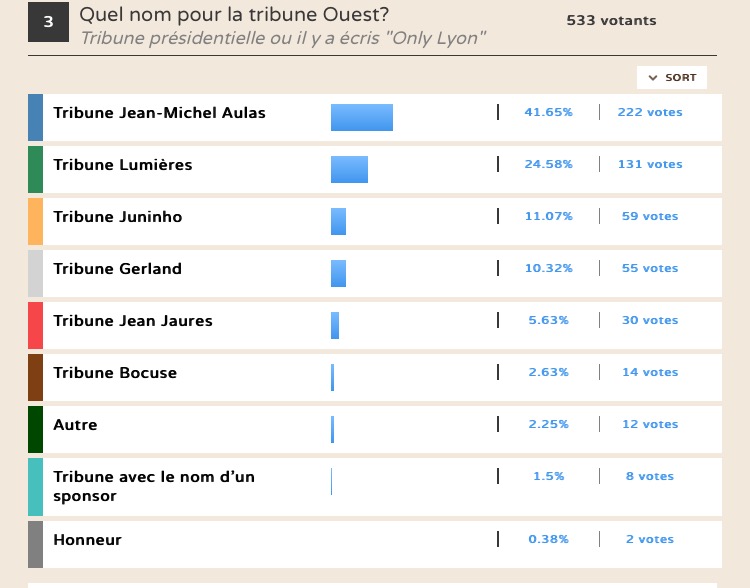Click the question title about tribune Ouest

pyautogui.click(x=234, y=15)
